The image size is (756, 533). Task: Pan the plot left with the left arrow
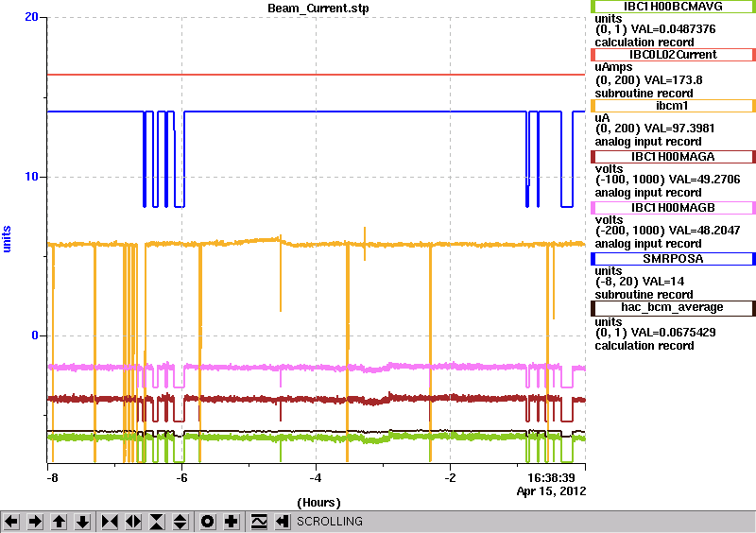tap(11, 522)
